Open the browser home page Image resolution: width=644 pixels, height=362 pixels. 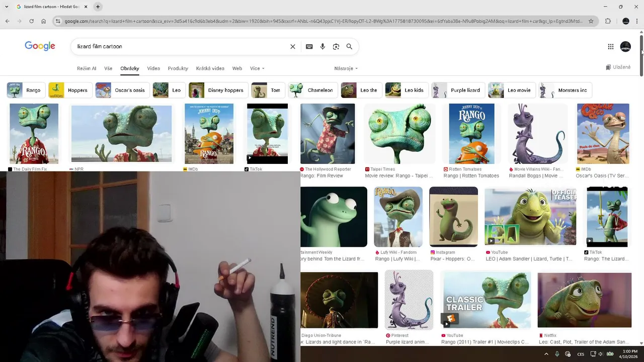click(43, 21)
